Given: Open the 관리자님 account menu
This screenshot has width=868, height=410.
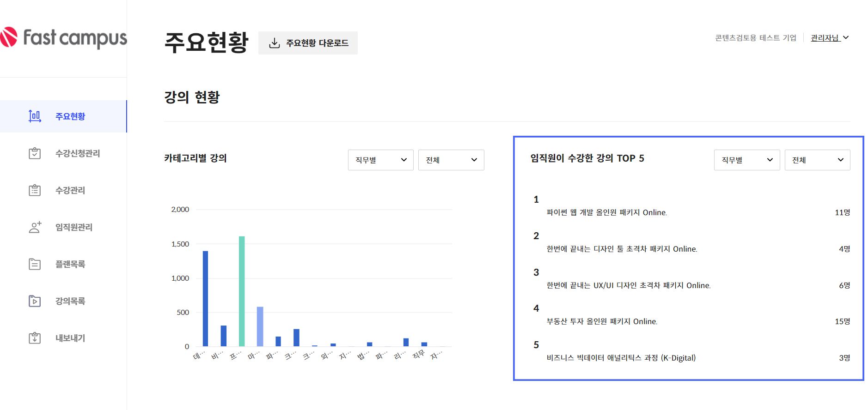Looking at the screenshot, I should pos(829,38).
